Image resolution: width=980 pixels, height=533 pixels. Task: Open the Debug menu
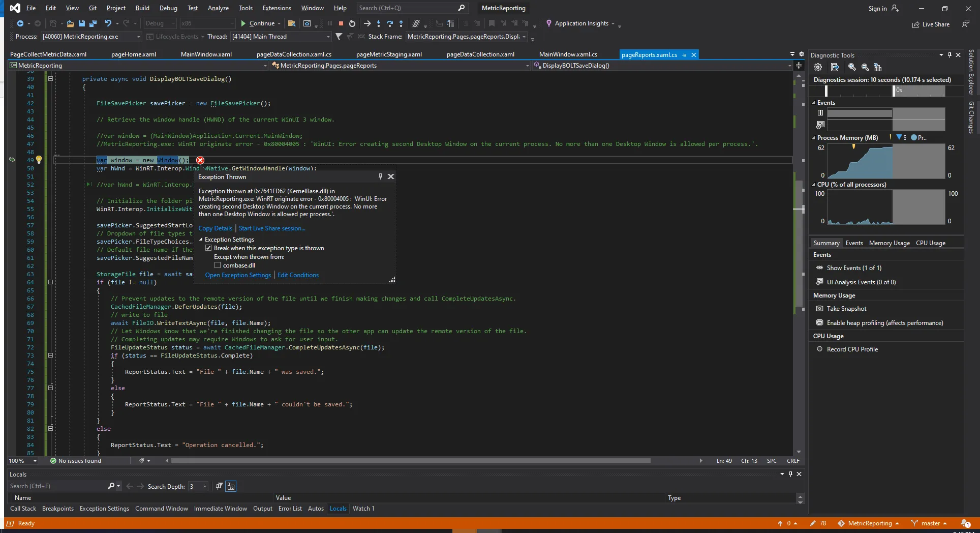tap(168, 8)
